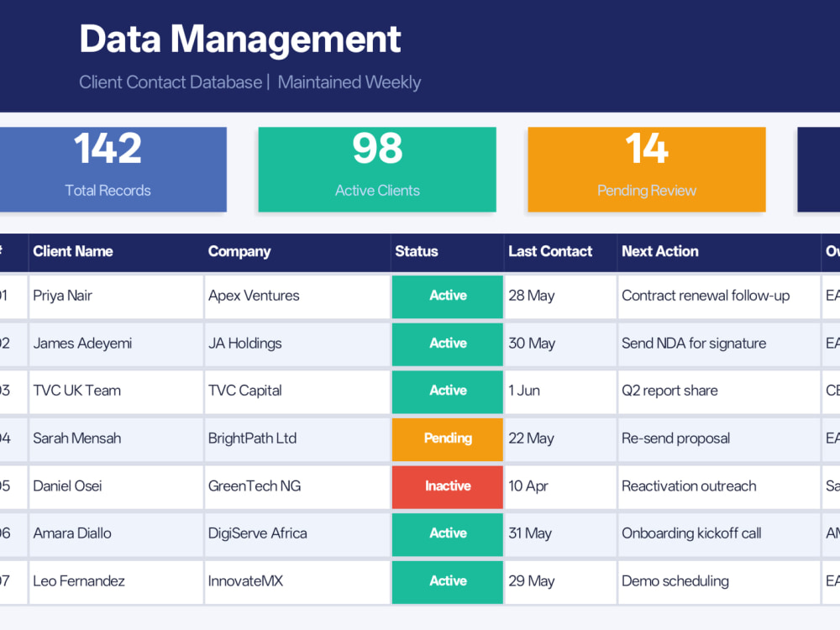Click the Onboarding kickoff call cell
The width and height of the screenshot is (840, 630).
tap(719, 533)
